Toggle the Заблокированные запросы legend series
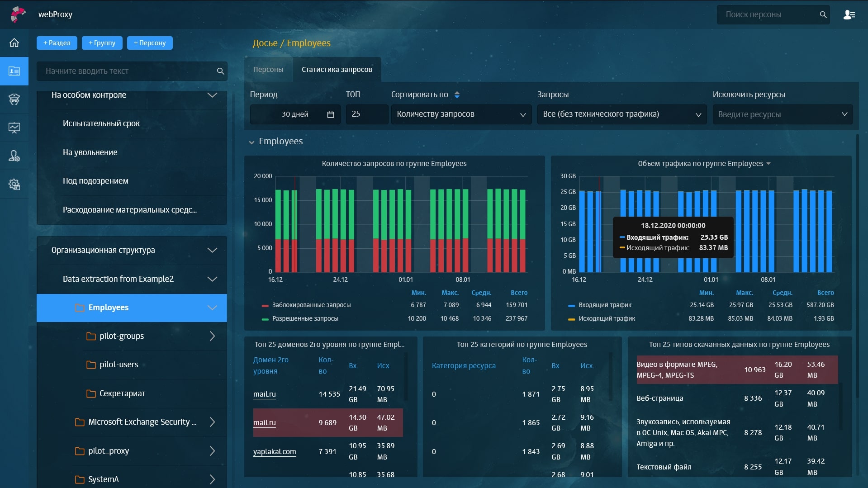The width and height of the screenshot is (868, 488). click(x=311, y=305)
